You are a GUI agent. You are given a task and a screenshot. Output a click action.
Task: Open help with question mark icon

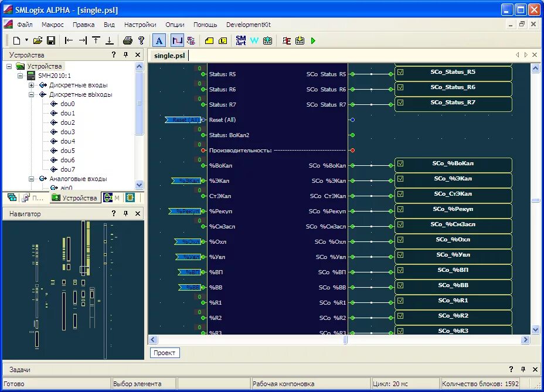tap(141, 40)
